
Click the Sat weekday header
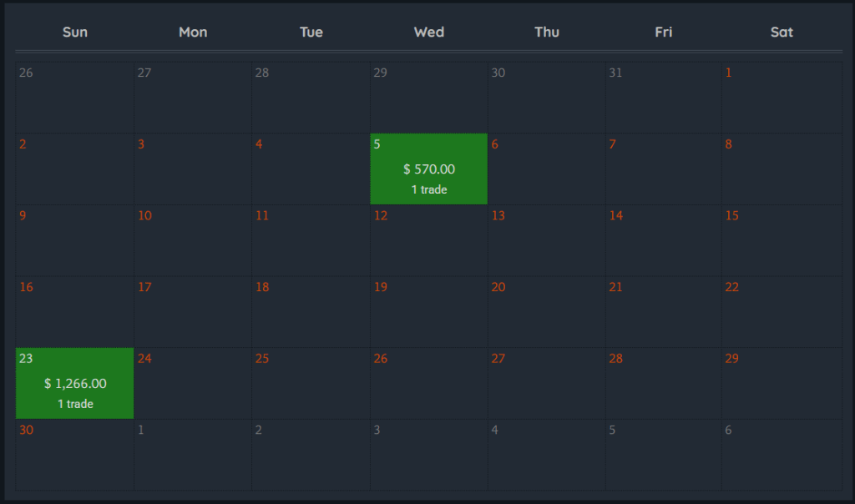(782, 33)
